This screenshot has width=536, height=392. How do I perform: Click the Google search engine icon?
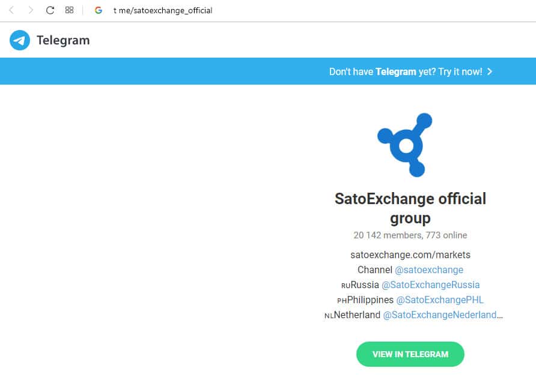(x=99, y=10)
